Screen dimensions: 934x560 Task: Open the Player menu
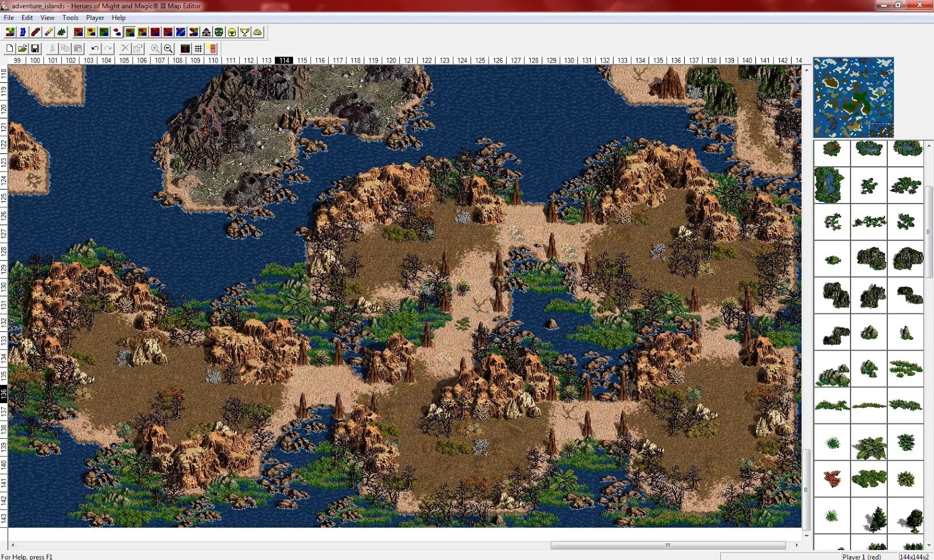click(x=95, y=17)
